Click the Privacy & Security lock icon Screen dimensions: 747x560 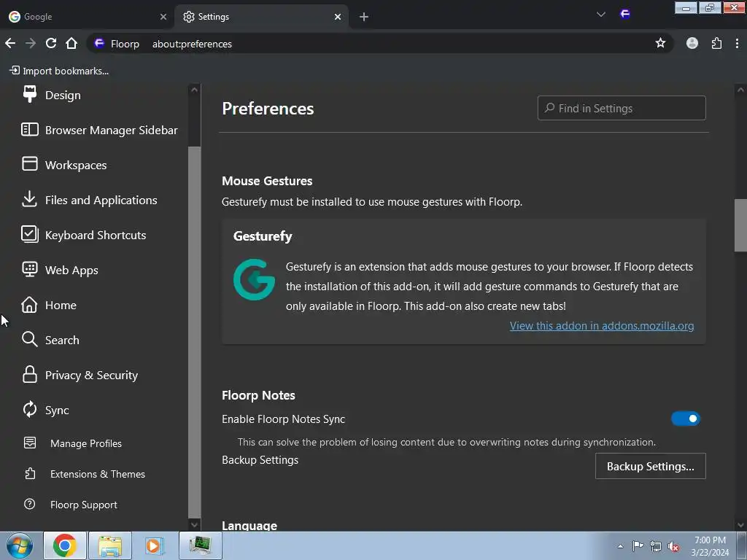click(29, 375)
